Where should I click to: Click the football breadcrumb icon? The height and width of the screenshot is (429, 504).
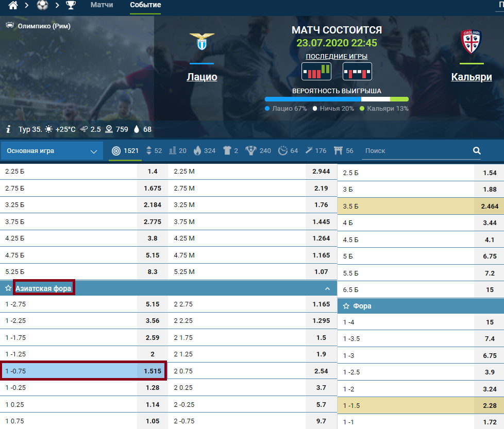coord(42,6)
